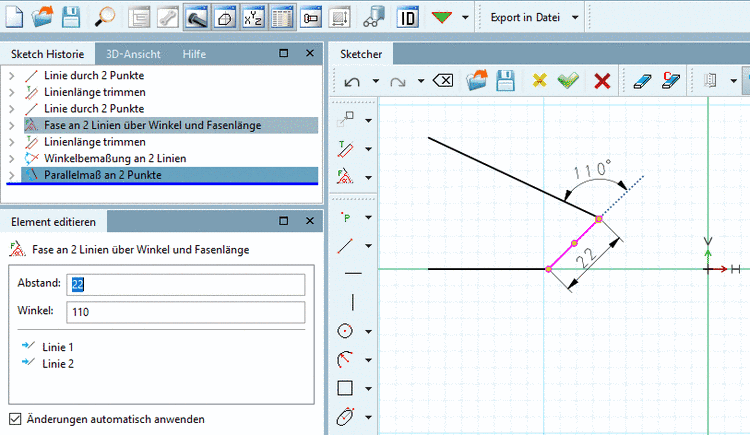Click the greyed form window icon

(x=140, y=18)
